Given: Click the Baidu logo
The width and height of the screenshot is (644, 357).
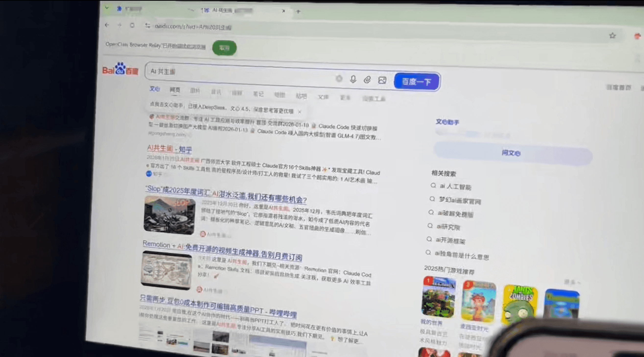Looking at the screenshot, I should [120, 70].
